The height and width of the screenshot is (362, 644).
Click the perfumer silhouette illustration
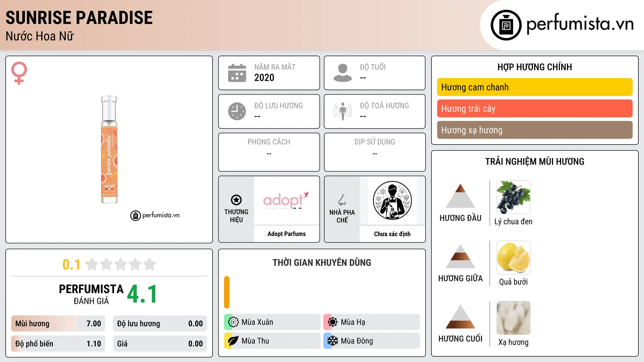(x=392, y=200)
